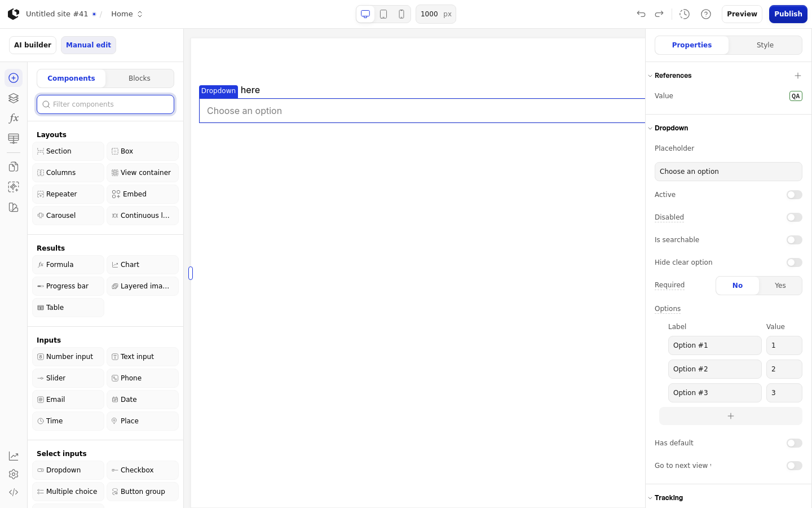The width and height of the screenshot is (812, 508).
Task: Select the tablet viewport icon
Action: tap(383, 14)
